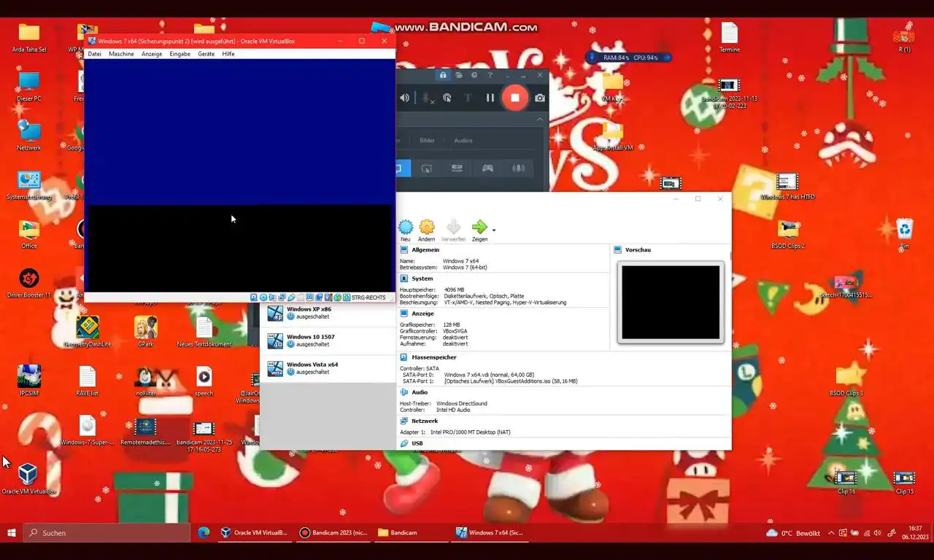Toggle mouse click effect icon in Bandicam
This screenshot has width=934, height=560.
[x=447, y=98]
